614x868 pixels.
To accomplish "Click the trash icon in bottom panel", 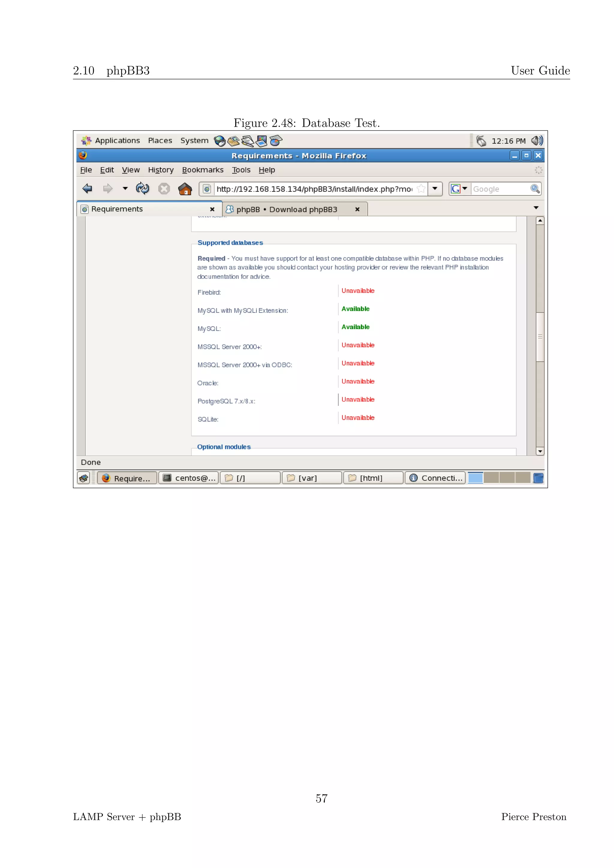I will [538, 478].
